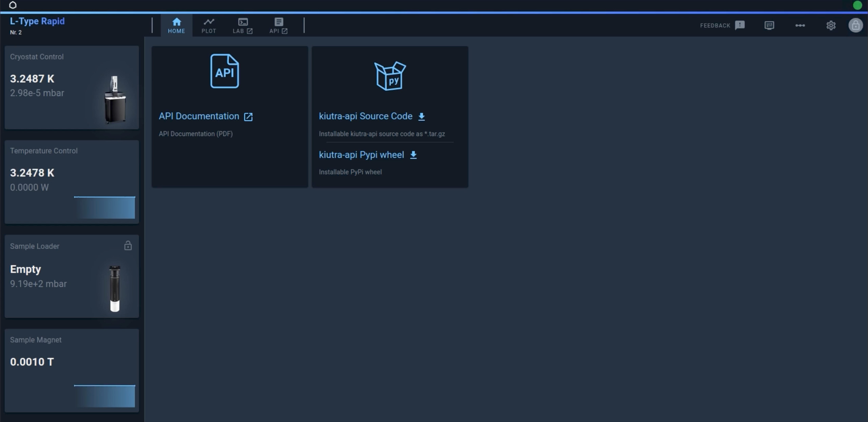Click the lock user icon at top right

click(x=855, y=25)
